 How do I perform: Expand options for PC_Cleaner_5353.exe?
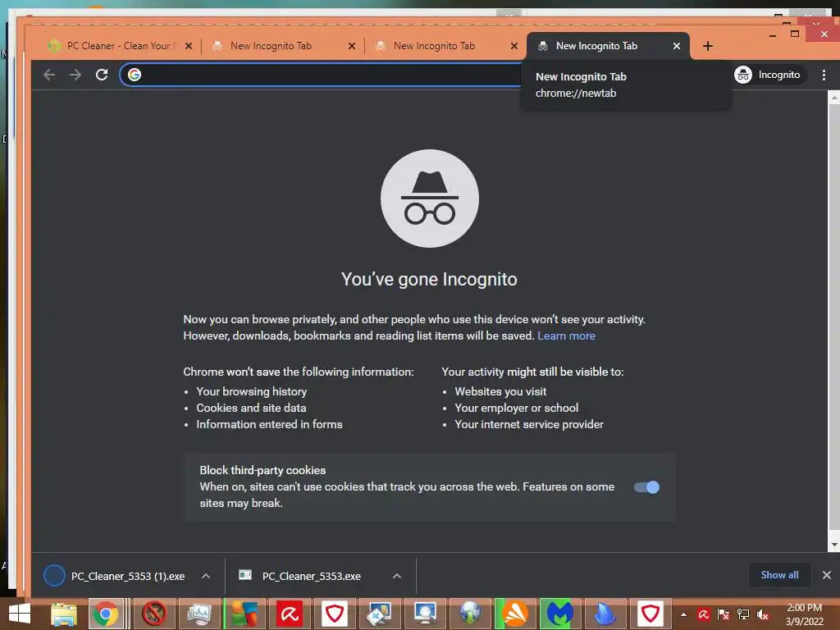tap(397, 577)
